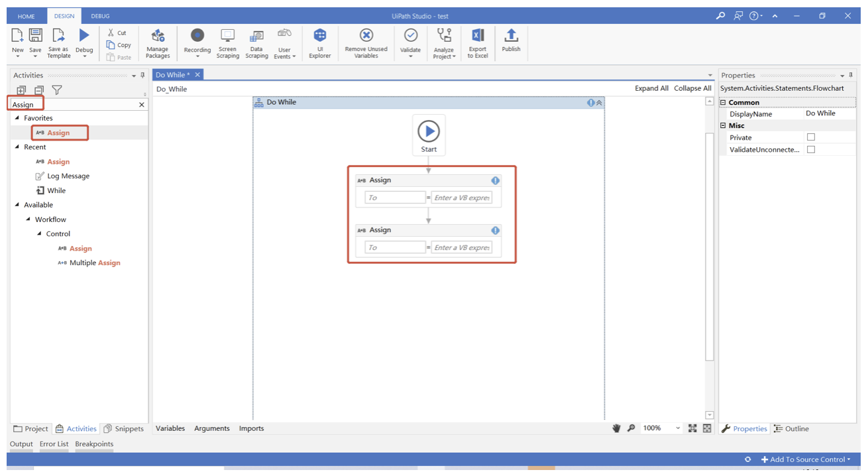The height and width of the screenshot is (476, 868).
Task: Click Expand All in designer
Action: [651, 88]
